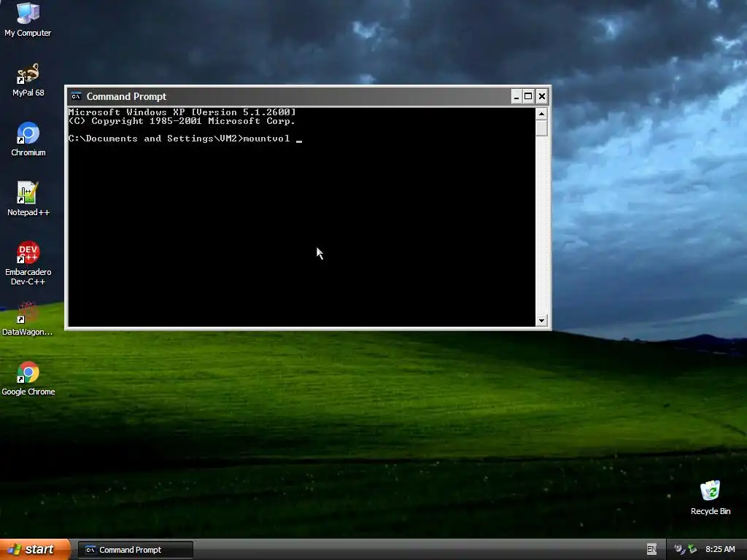
Task: Select the DataWagon desktop shortcut
Action: 28,319
